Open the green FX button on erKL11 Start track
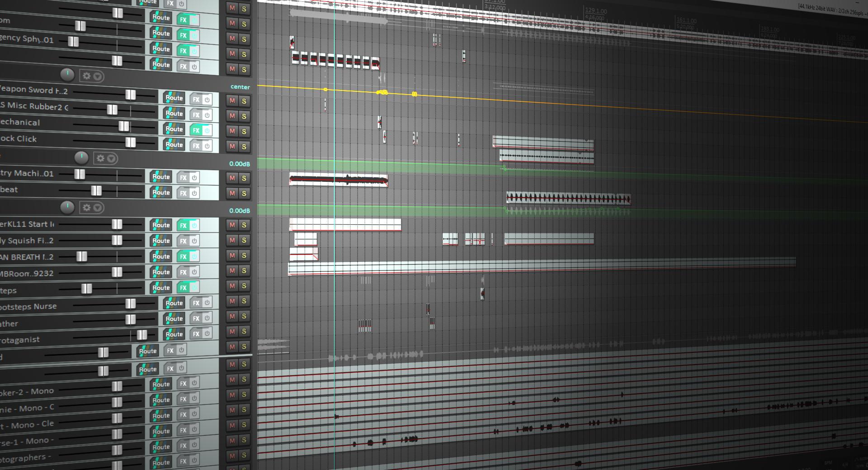The height and width of the screenshot is (470, 868). pos(183,225)
